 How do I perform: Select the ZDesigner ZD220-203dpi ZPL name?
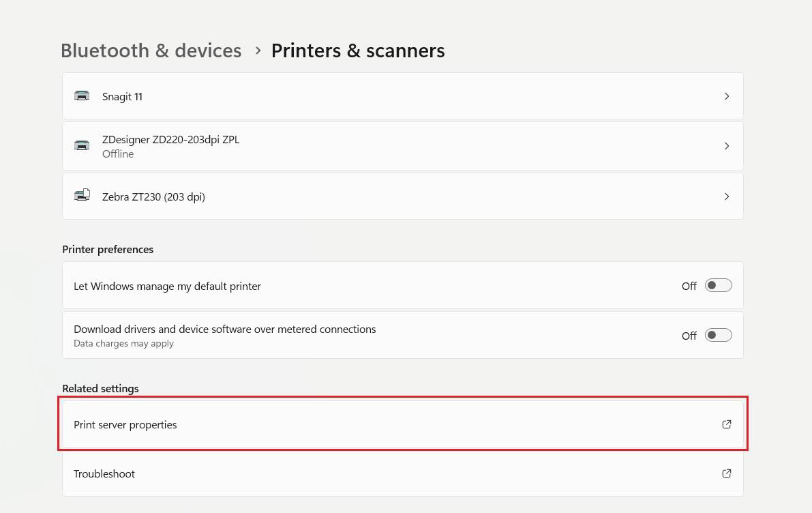coord(170,139)
